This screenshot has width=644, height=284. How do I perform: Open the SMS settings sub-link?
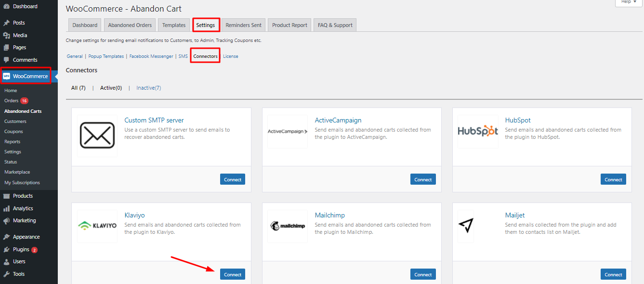[183, 56]
